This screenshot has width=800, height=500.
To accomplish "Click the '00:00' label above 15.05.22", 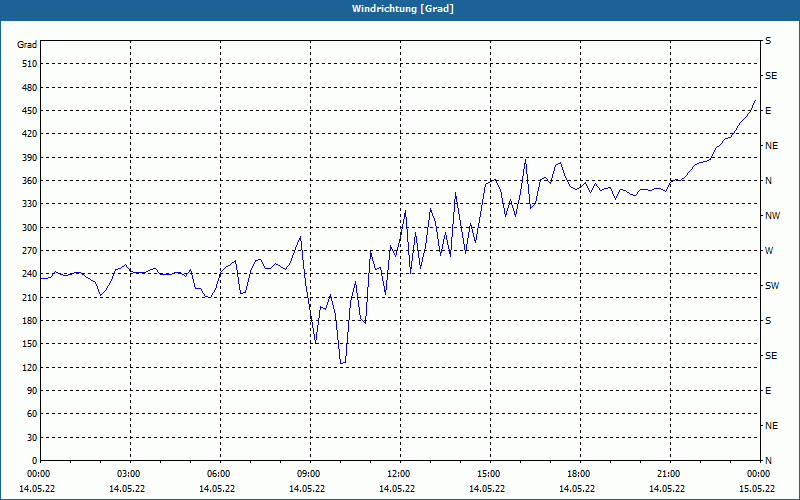I will tap(760, 474).
